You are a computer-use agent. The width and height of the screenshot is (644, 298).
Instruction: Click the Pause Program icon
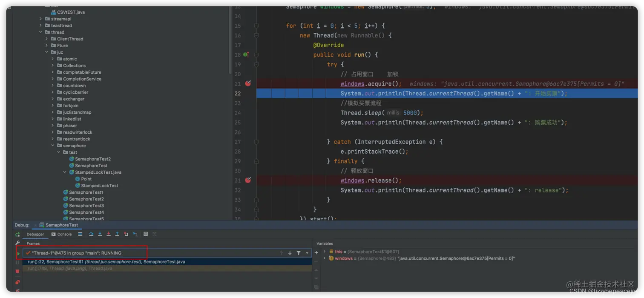[x=17, y=262]
